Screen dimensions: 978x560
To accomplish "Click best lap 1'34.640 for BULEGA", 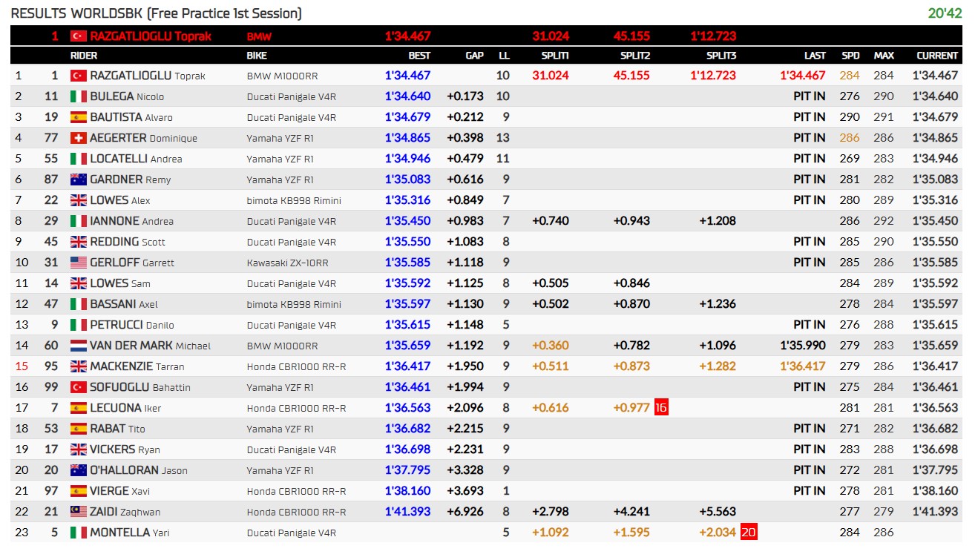I will tap(407, 96).
